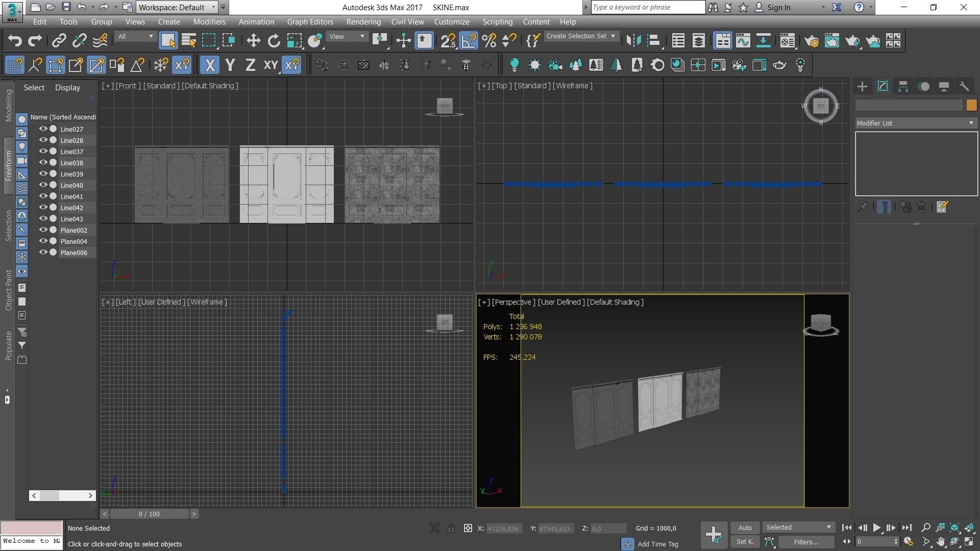Click the Select and Link icon
The width and height of the screenshot is (980, 551).
click(59, 41)
